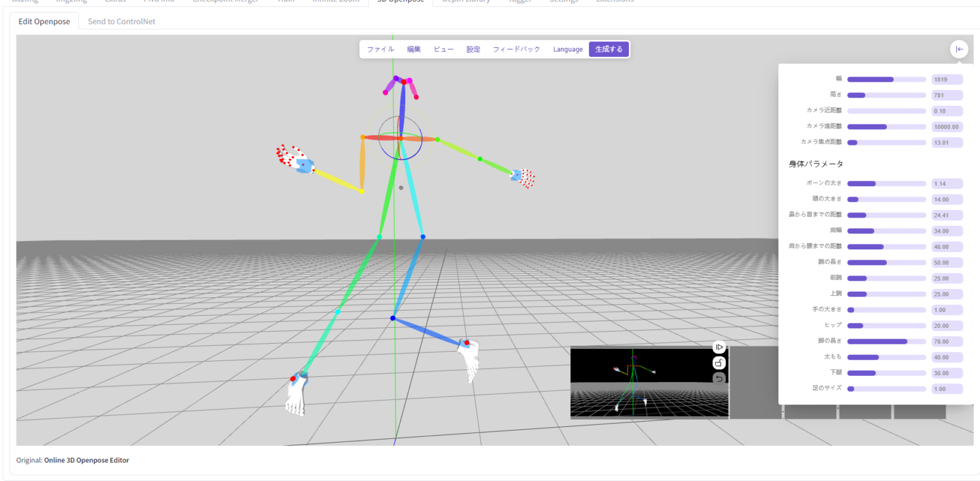Click the 生成する button
Screen dimensions: 980x481
[x=609, y=48]
